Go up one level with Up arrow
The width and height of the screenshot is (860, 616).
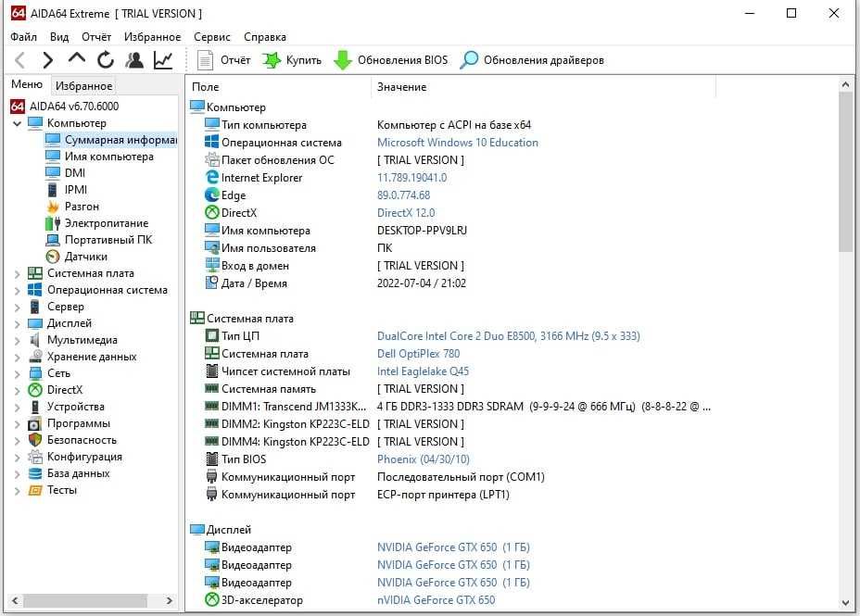coord(77,58)
